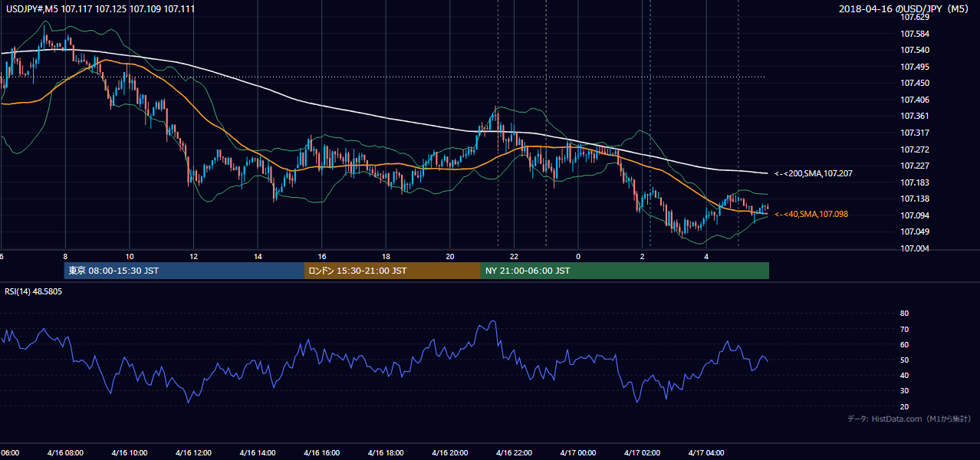The width and height of the screenshot is (980, 460).
Task: Click price axis value 107.272
Action: click(914, 149)
